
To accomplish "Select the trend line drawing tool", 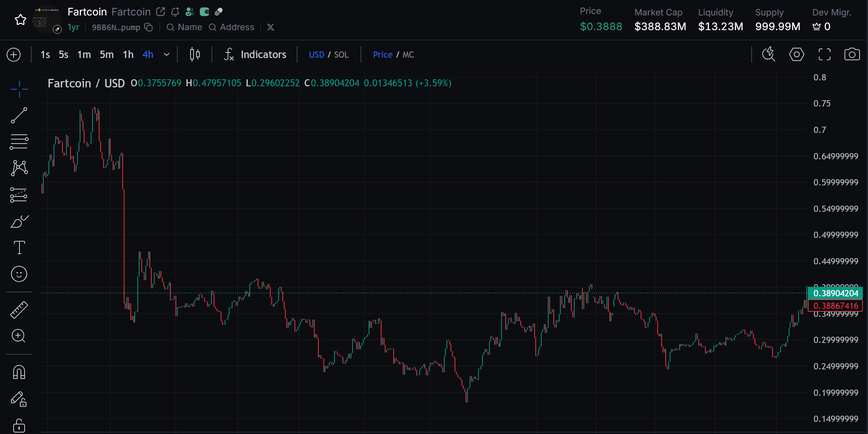I will (x=19, y=115).
